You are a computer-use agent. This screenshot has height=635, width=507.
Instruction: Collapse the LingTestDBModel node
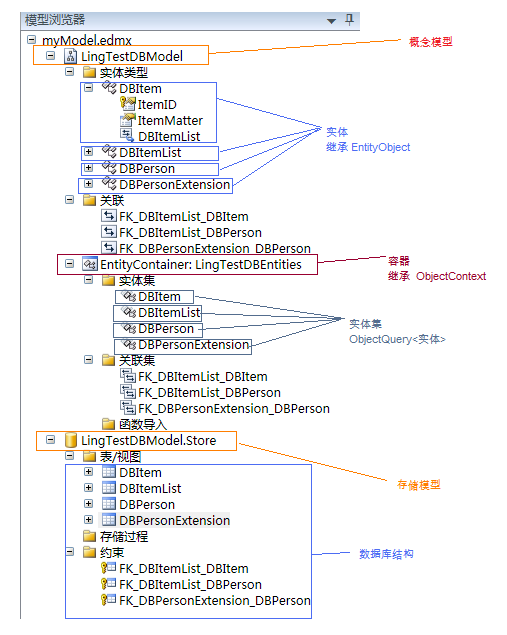50,55
